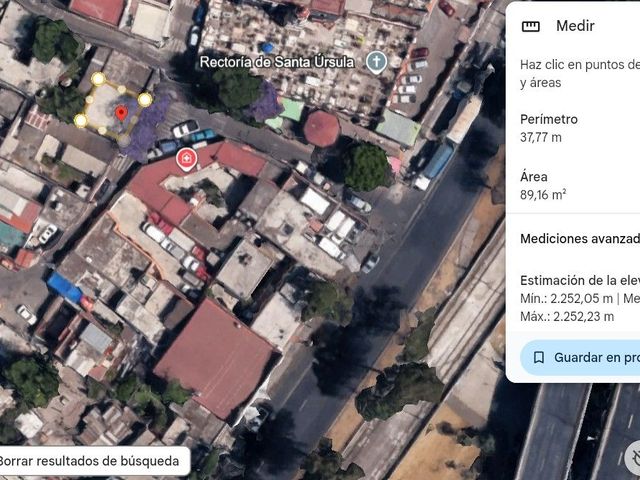Expand the Mediciones avanzadas section
This screenshot has width=640, height=480.
click(x=580, y=239)
